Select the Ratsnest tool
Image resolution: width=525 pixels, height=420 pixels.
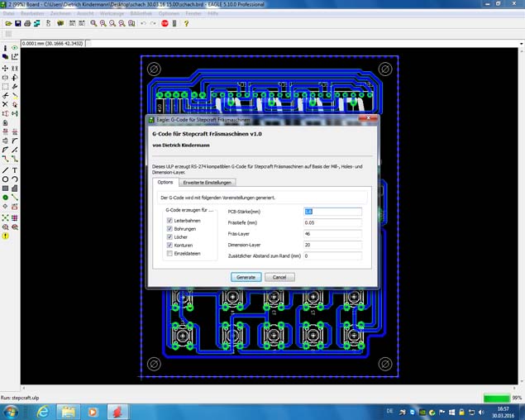5,218
